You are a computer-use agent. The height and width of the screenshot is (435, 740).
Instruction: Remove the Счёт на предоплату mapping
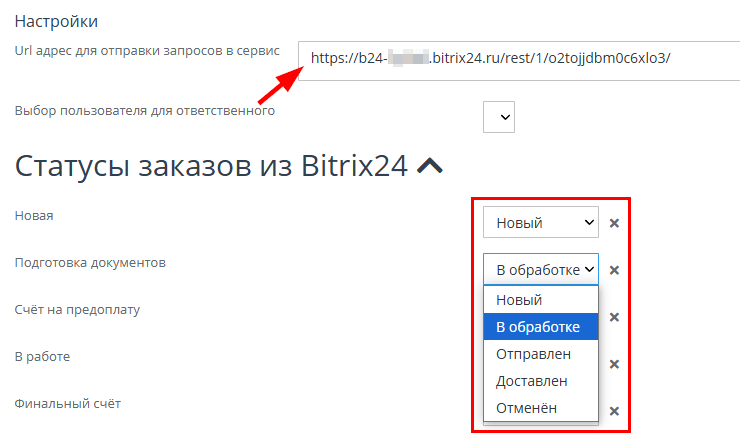click(x=614, y=317)
